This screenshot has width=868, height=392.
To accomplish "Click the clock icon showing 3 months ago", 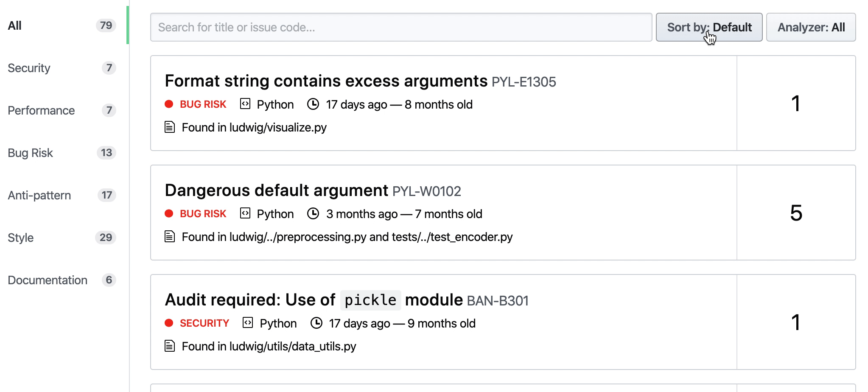I will pos(314,213).
